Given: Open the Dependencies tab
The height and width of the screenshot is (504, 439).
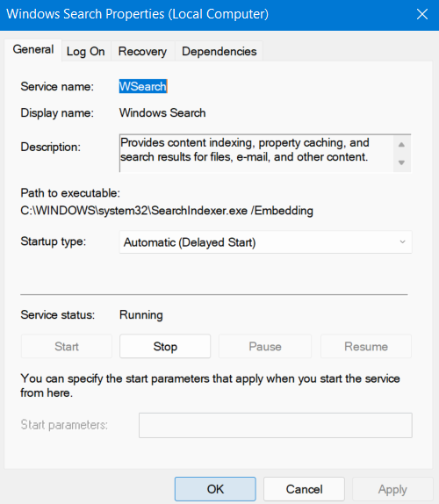Looking at the screenshot, I should coord(219,52).
